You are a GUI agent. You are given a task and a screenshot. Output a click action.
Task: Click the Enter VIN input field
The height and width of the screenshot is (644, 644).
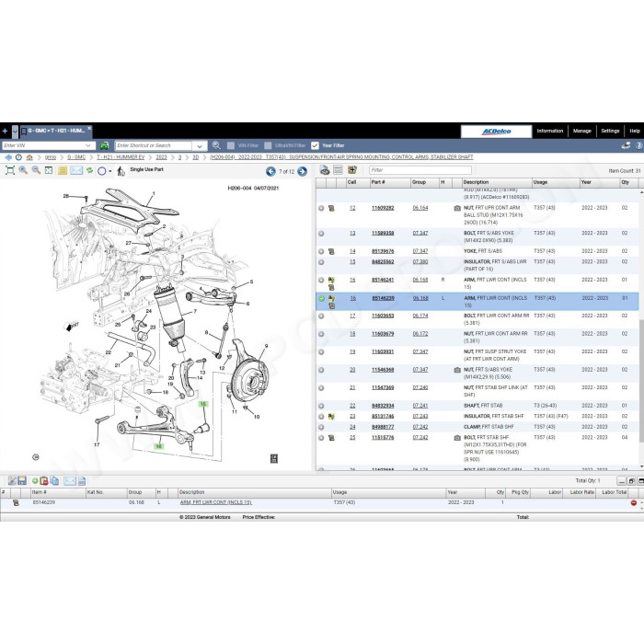pos(43,145)
